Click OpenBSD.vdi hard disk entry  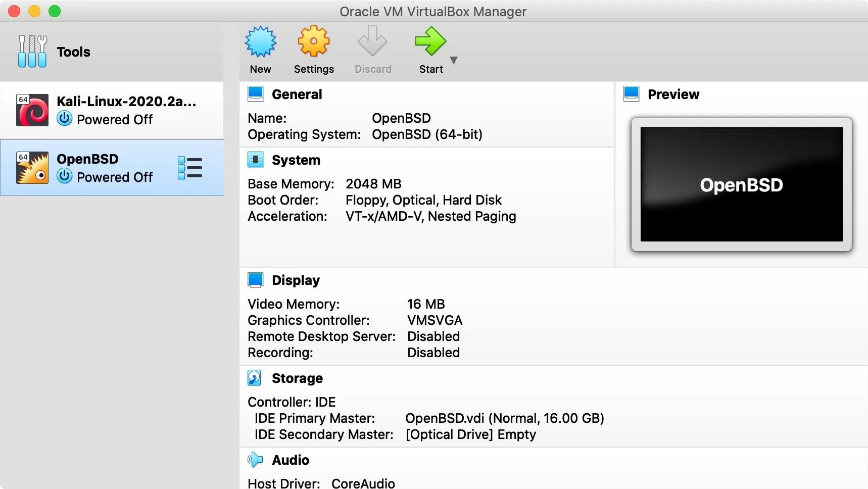click(x=505, y=418)
